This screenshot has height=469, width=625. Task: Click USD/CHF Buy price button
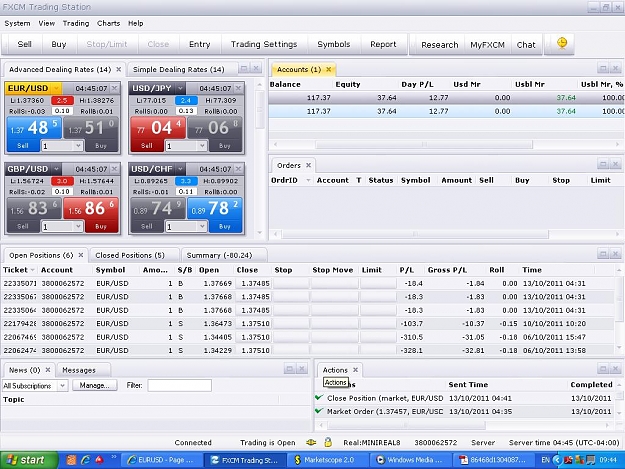214,209
